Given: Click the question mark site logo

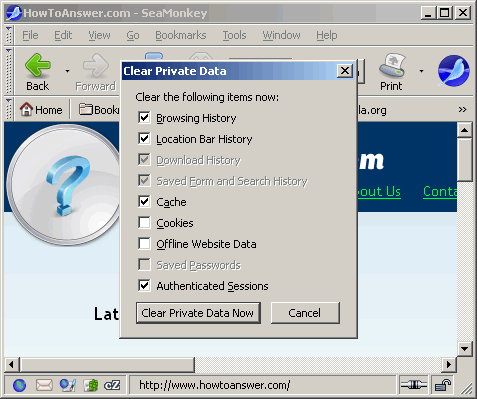Looking at the screenshot, I should pyautogui.click(x=63, y=184).
